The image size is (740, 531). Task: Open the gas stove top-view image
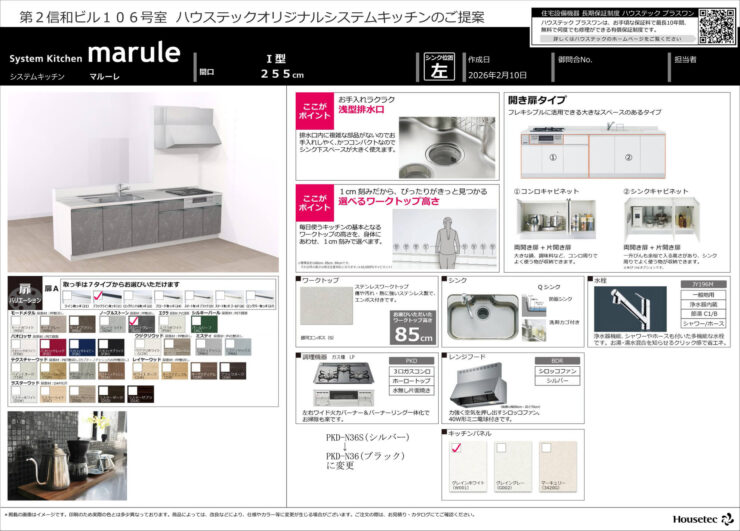click(344, 372)
